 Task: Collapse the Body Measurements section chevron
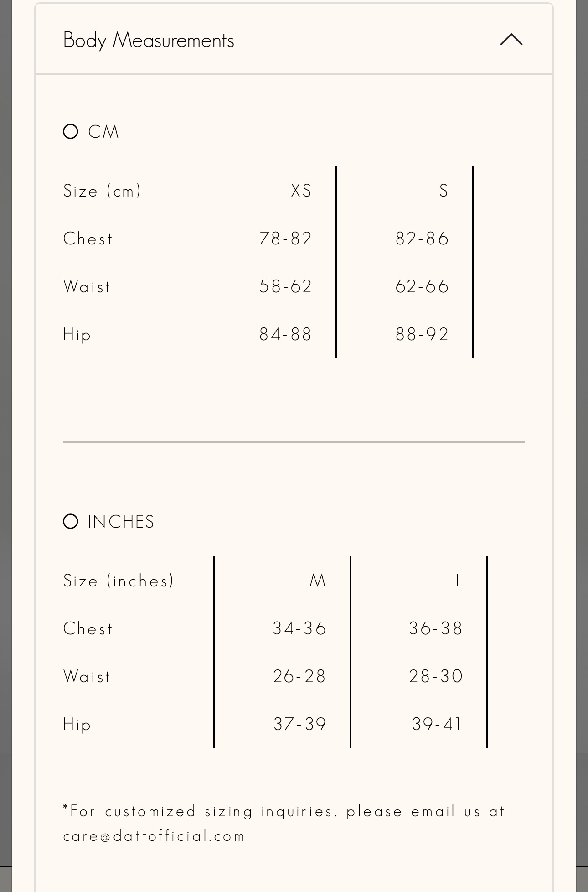click(x=511, y=40)
